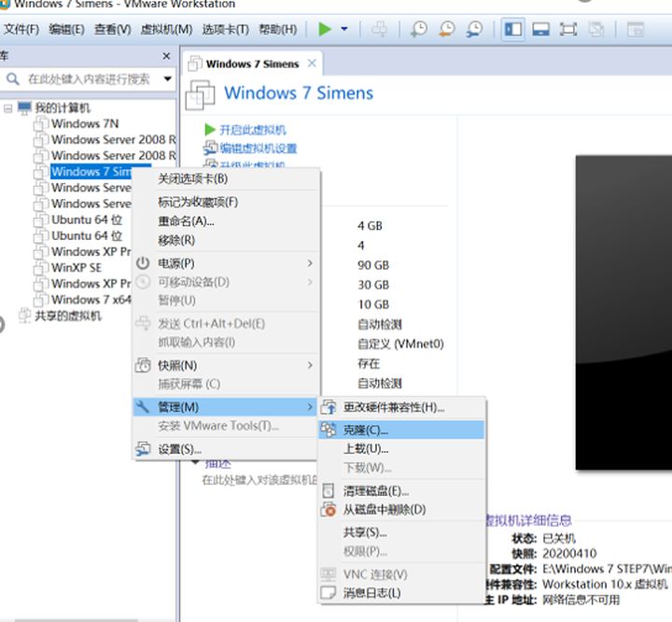Click the unity mode toolbar icon
This screenshot has width=672, height=622.
coord(596,29)
